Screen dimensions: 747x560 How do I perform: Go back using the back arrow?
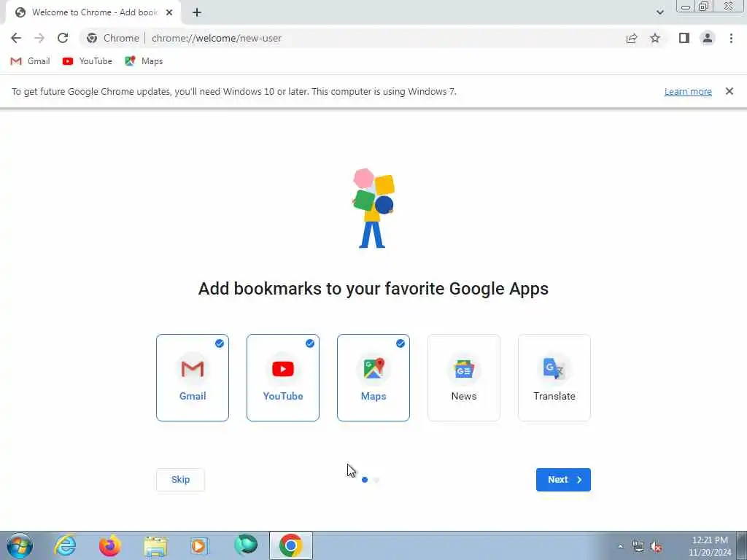(16, 38)
